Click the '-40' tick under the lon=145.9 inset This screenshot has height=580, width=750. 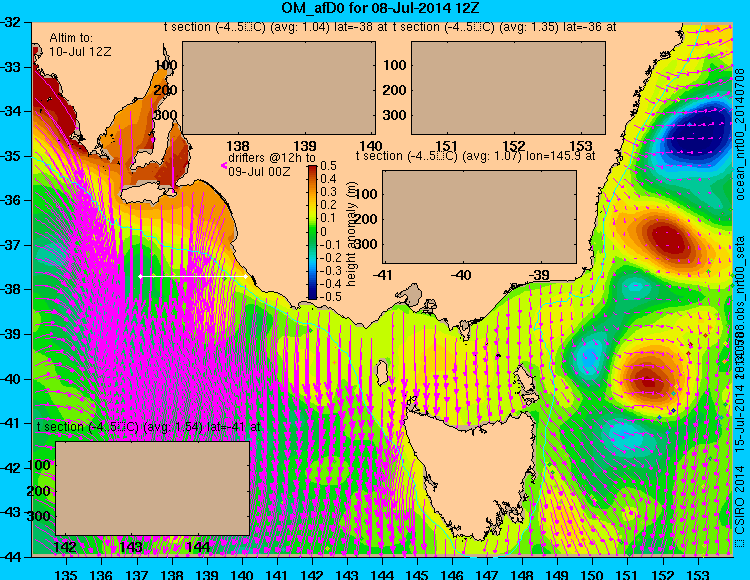tap(461, 275)
